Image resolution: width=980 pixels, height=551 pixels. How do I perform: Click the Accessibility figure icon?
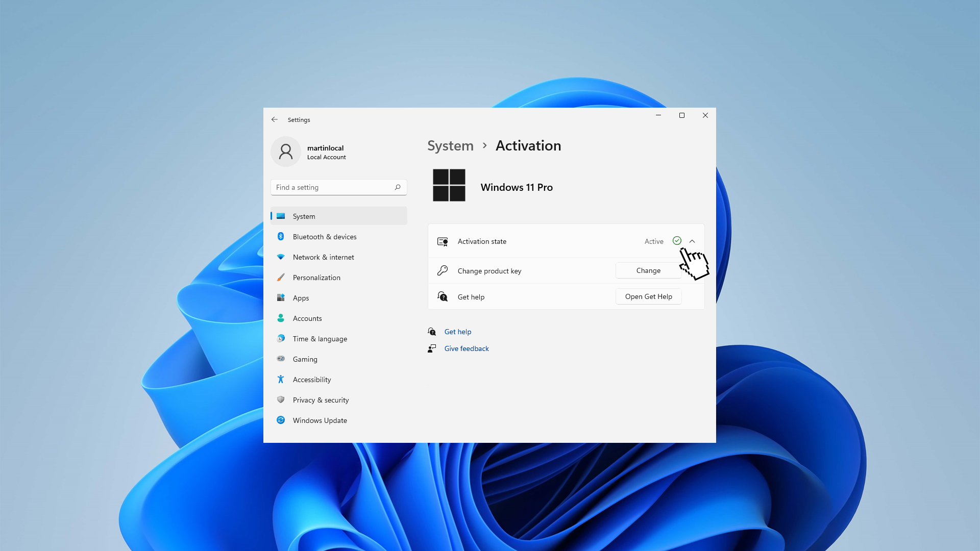(x=281, y=379)
